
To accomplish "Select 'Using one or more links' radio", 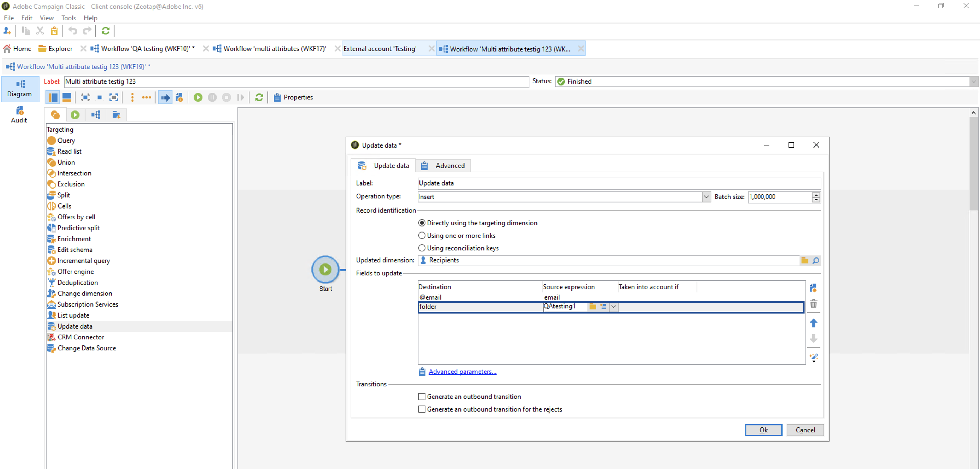I will [422, 235].
